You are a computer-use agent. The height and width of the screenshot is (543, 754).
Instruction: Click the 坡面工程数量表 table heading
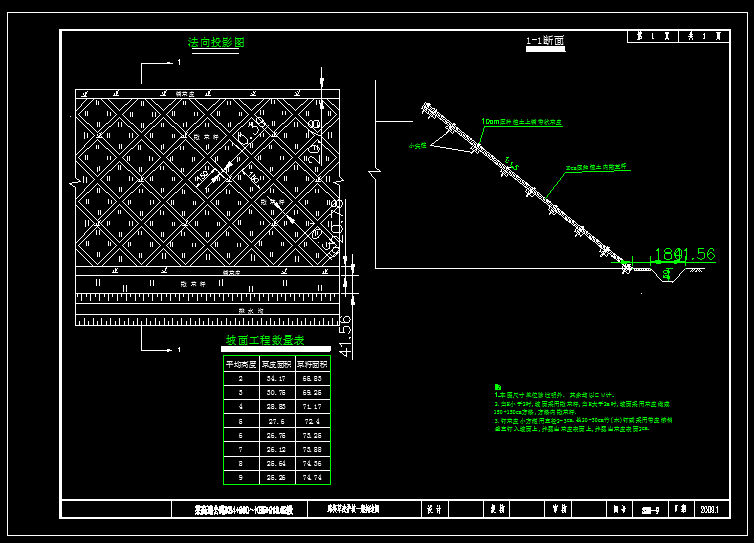click(264, 342)
